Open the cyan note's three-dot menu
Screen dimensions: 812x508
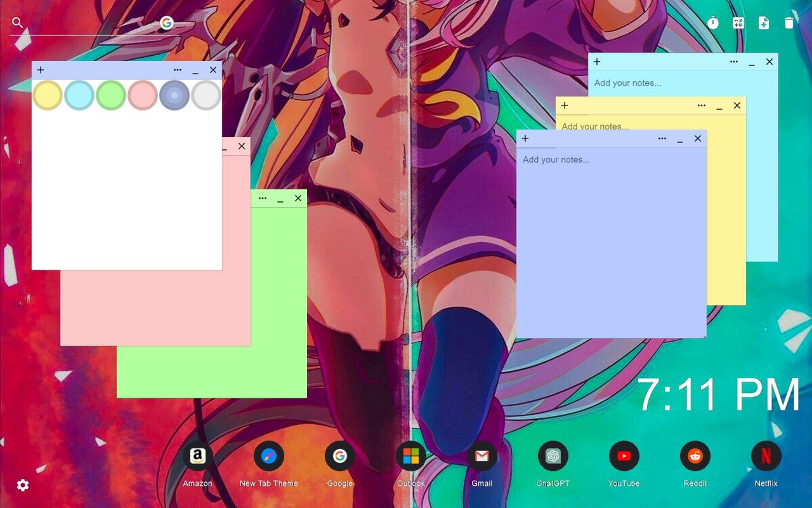click(x=734, y=62)
